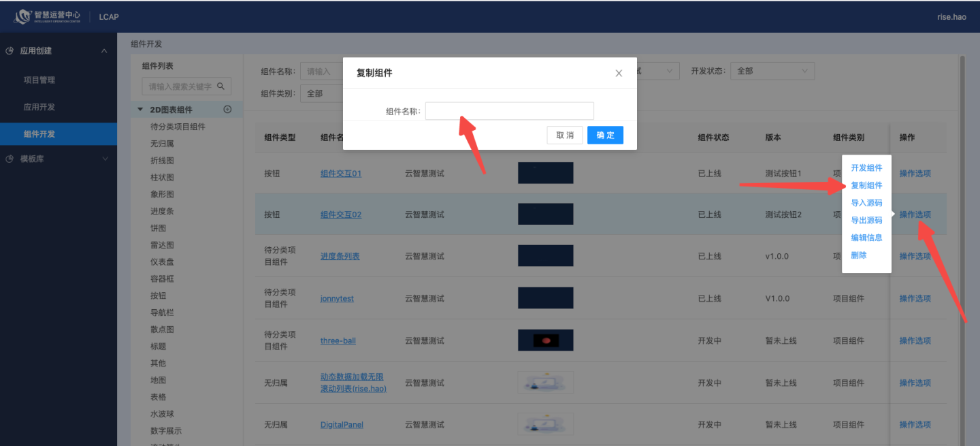Select 柱状图 in the component tree
Screen dimensions: 980x446
tap(162, 177)
